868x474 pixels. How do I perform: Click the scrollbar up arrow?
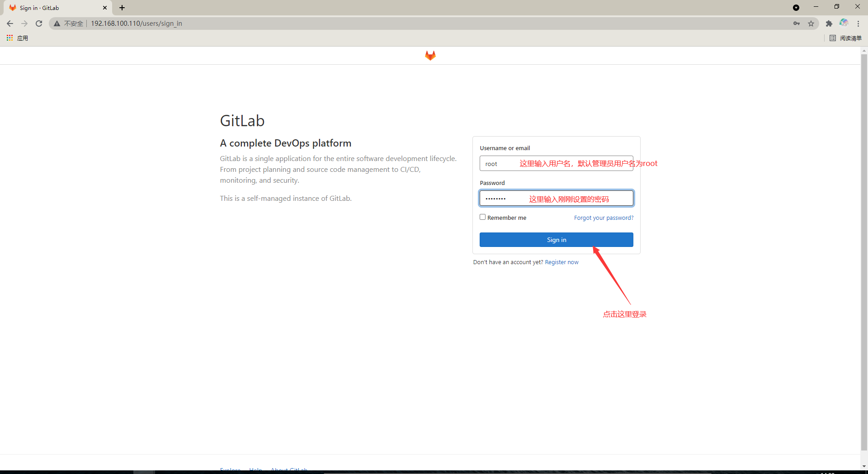tap(864, 51)
